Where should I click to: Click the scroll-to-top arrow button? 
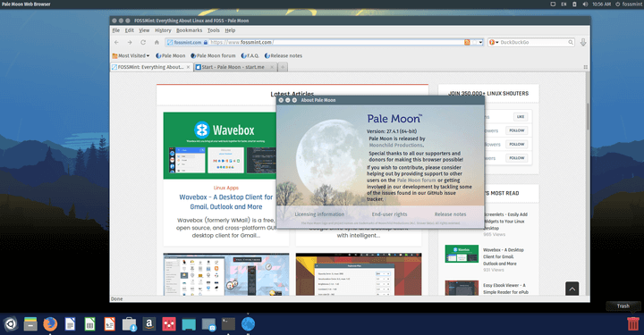pos(572,289)
